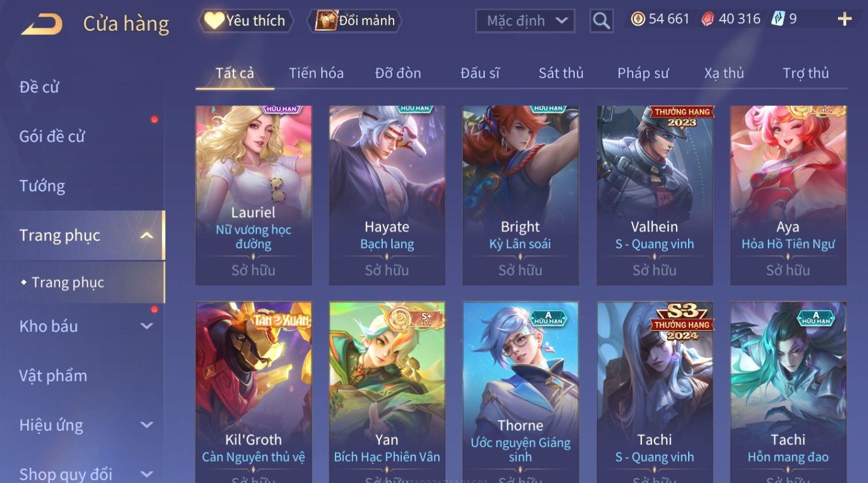Viewport: 868px width, 483px height.
Task: Expand the Hiệu ứng sidebar section
Action: coord(147,425)
